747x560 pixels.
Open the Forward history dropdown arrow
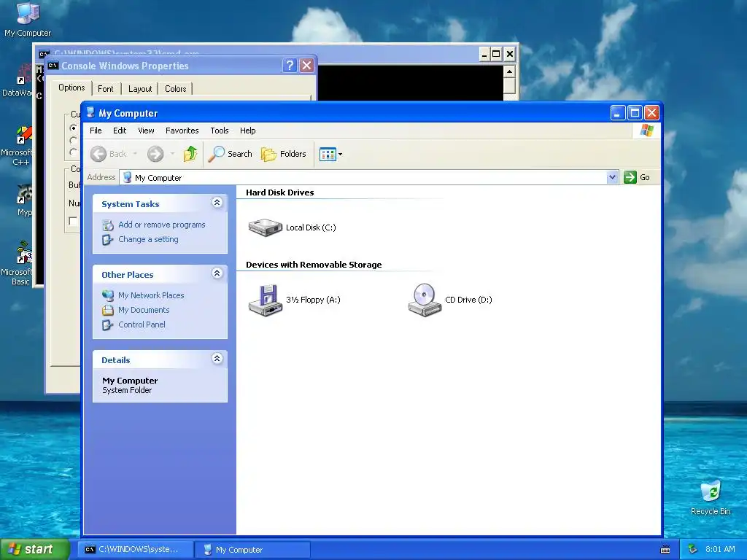click(x=172, y=154)
